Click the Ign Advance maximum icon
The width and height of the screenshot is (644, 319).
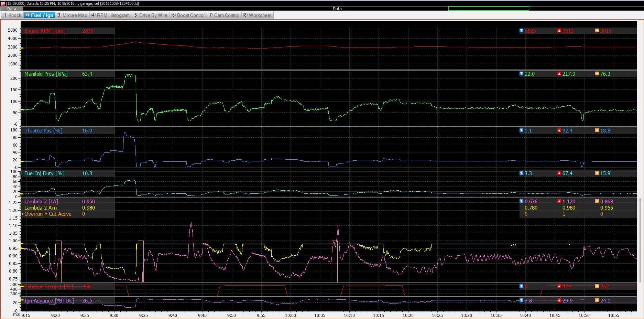(x=559, y=300)
